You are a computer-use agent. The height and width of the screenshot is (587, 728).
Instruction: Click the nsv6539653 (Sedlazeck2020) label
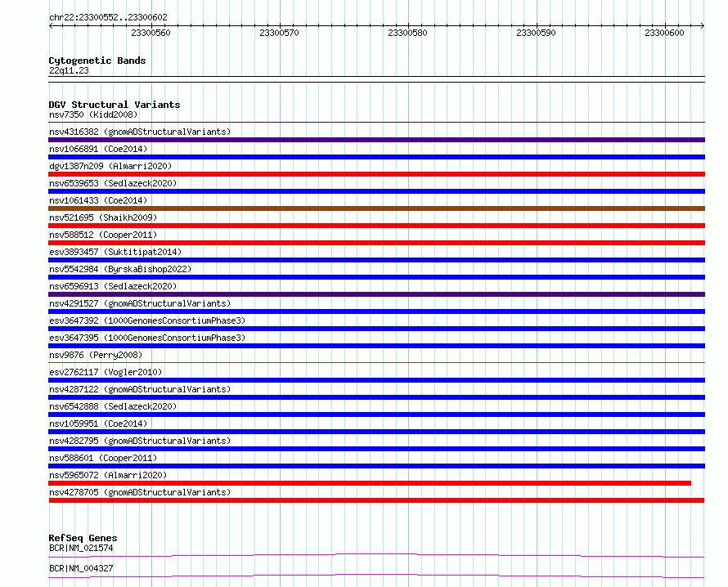coord(113,183)
